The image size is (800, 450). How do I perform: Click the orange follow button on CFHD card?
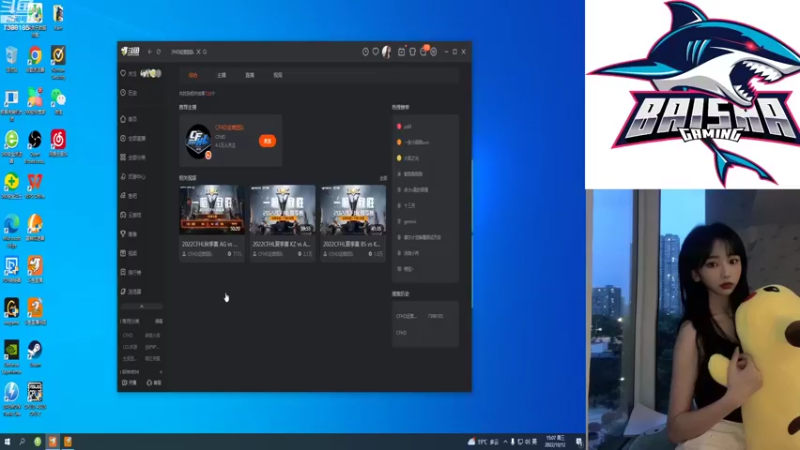267,141
